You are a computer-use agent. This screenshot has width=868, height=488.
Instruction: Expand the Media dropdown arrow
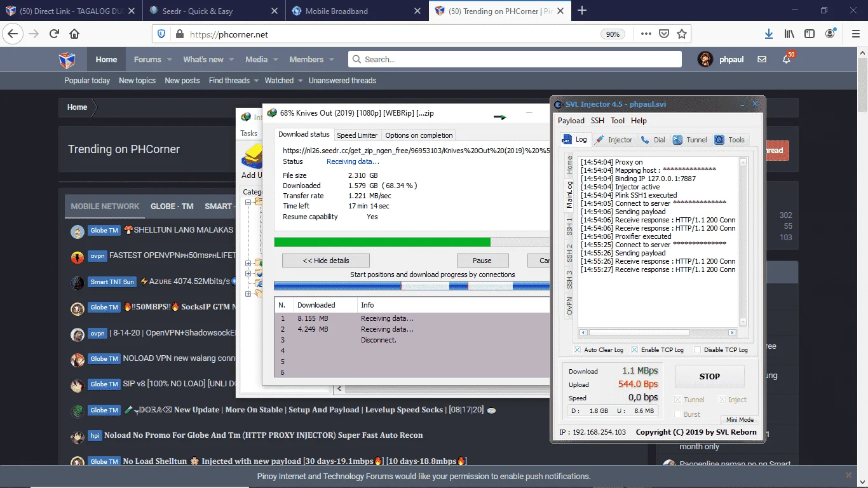276,60
